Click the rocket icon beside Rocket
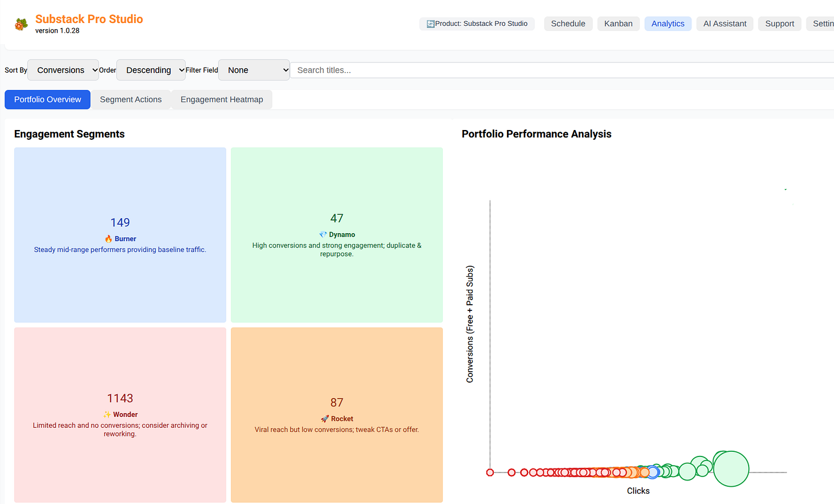The width and height of the screenshot is (834, 504). [325, 419]
